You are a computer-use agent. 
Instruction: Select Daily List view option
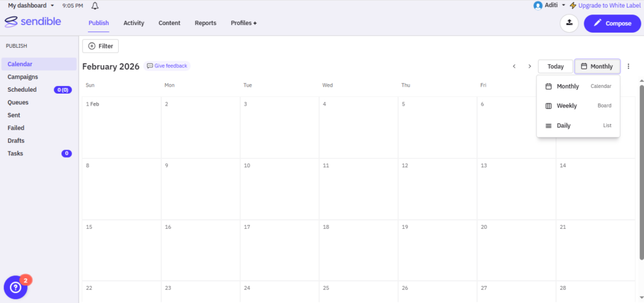point(579,126)
